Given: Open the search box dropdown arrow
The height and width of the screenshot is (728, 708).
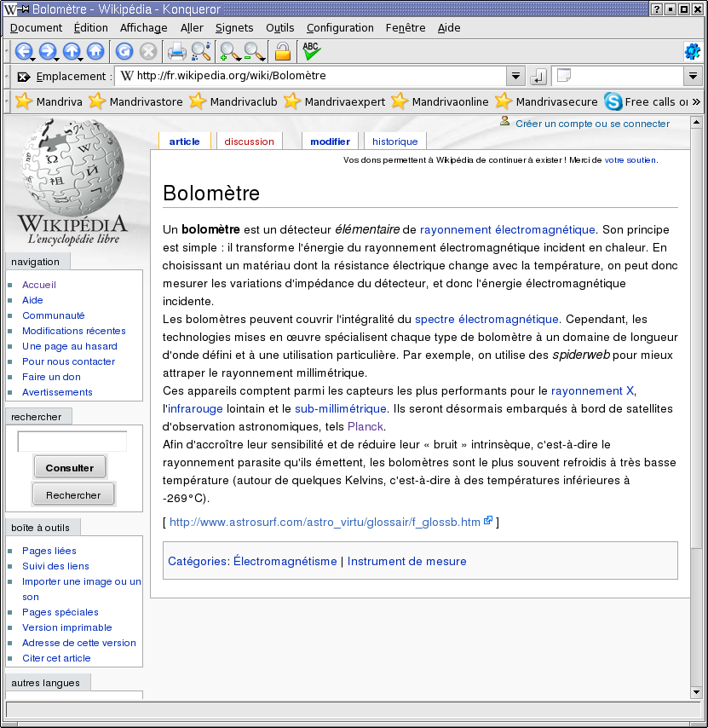Looking at the screenshot, I should coord(692,77).
